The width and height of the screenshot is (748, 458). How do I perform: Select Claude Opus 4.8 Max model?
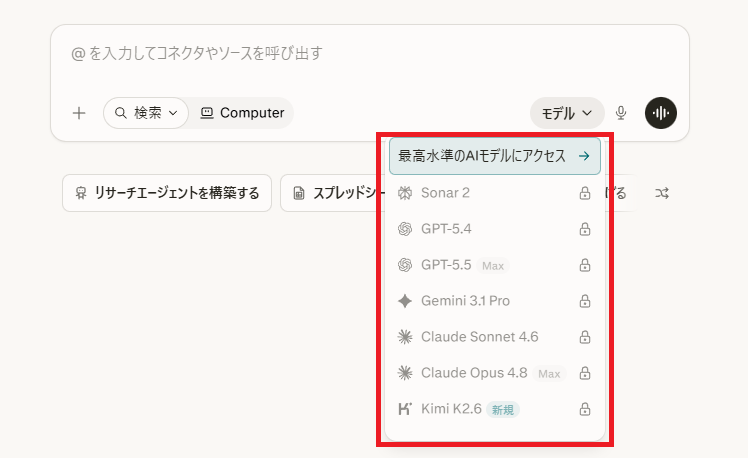(x=495, y=373)
